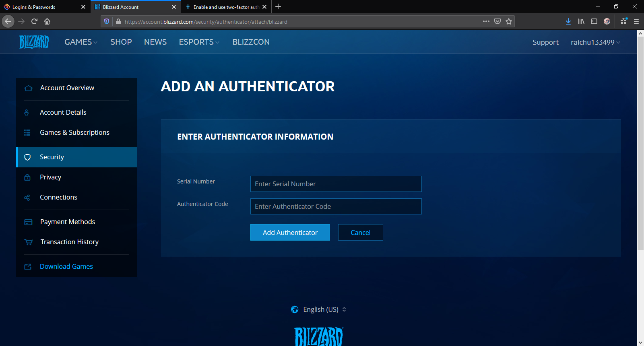644x346 pixels.
Task: Open Firefox account avatar menu
Action: pos(607,21)
